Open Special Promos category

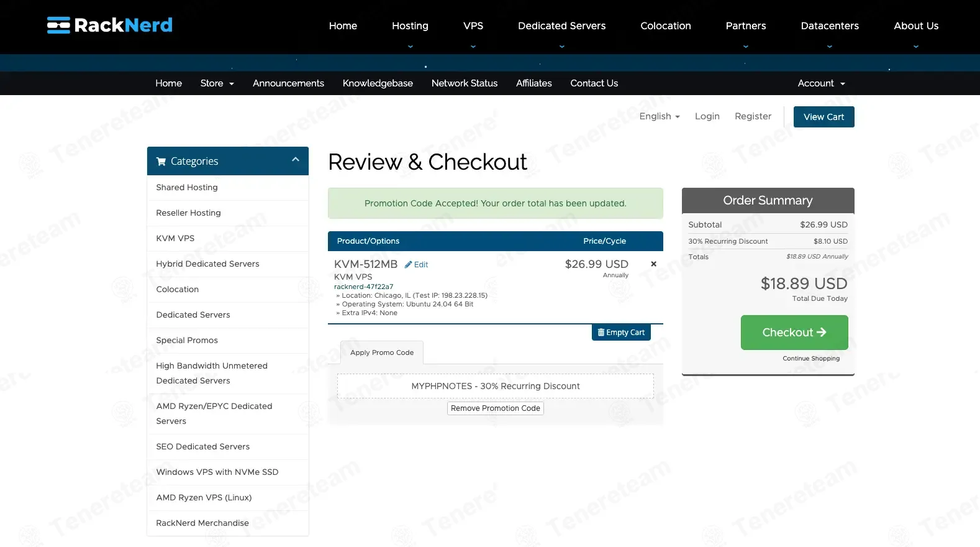point(228,341)
